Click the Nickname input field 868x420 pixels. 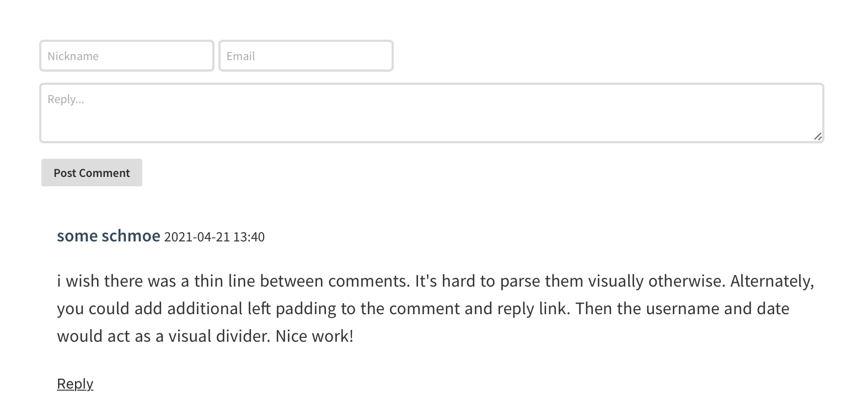126,56
